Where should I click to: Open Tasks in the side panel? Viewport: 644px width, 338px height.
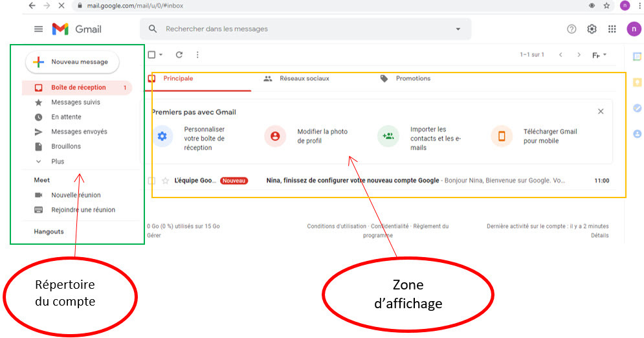[x=637, y=108]
